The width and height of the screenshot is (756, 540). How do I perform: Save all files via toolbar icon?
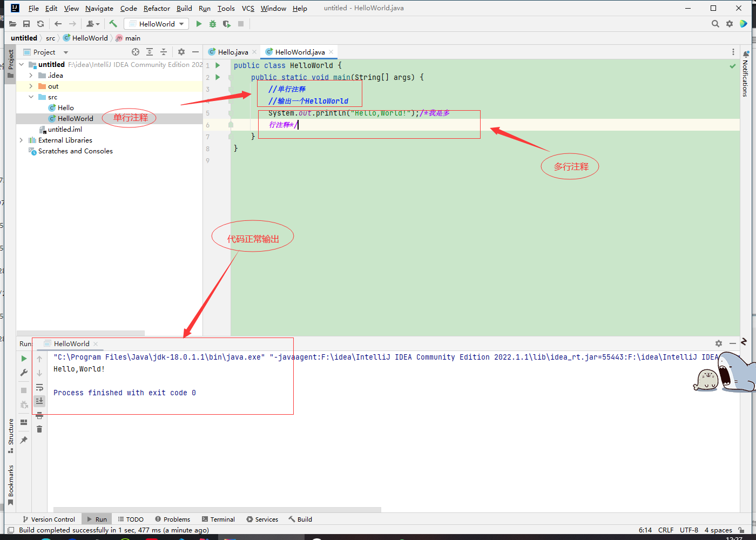tap(26, 24)
